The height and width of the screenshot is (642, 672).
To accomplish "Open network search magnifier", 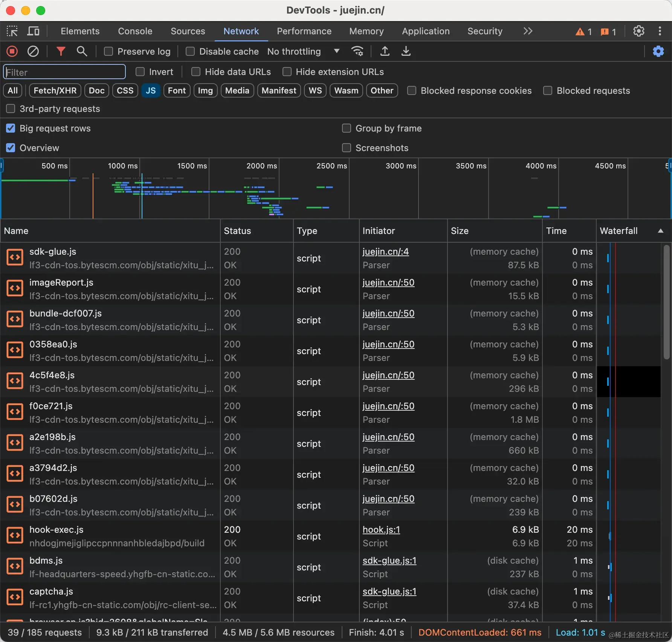I will [x=82, y=51].
